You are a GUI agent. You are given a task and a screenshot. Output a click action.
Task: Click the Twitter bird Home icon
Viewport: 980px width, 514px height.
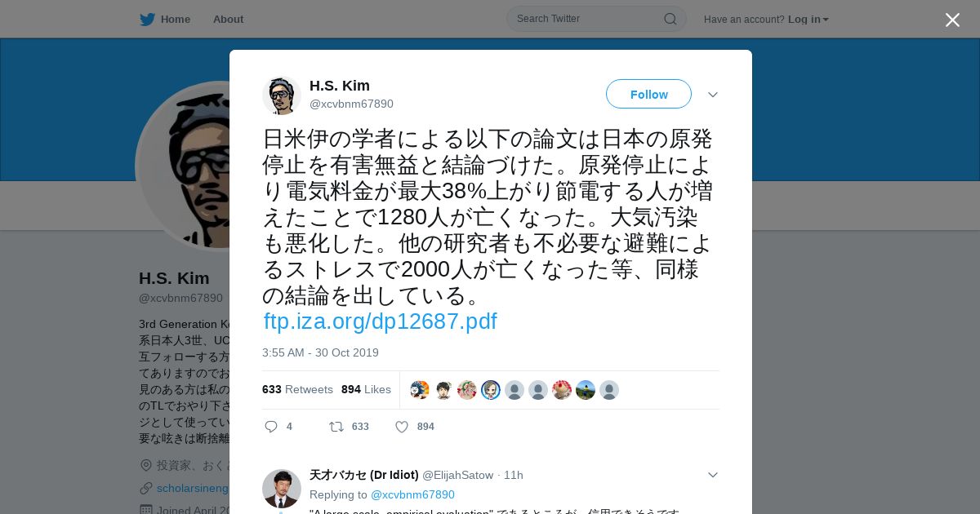tap(147, 20)
